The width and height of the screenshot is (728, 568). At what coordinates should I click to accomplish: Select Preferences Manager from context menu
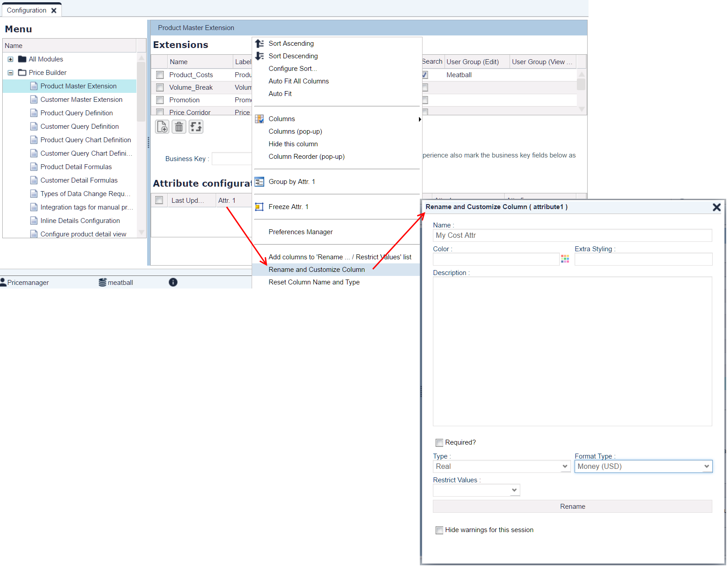pyautogui.click(x=300, y=232)
